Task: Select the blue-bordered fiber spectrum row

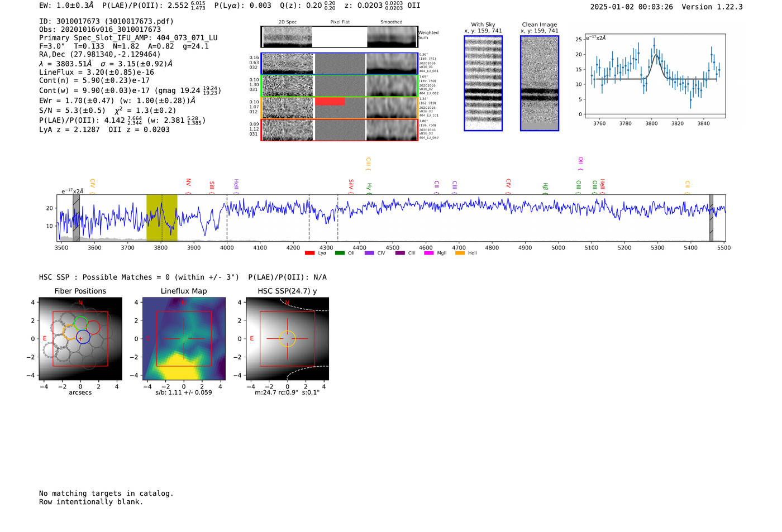Action: click(339, 64)
